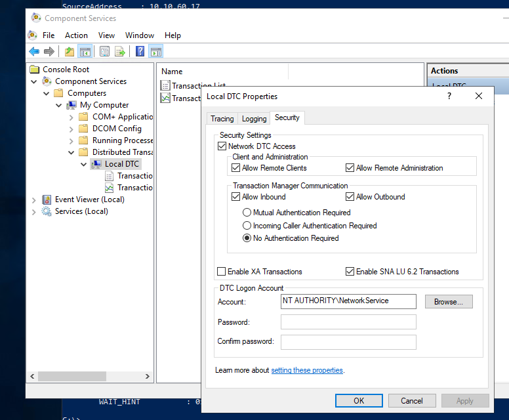The height and width of the screenshot is (420, 509).
Task: Click the DCOM Config folder icon
Action: [x=83, y=129]
